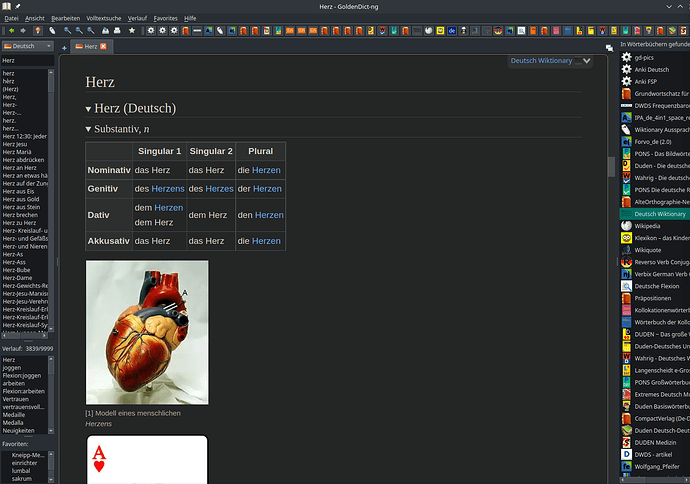Click the yellow Klexikon icon in dictionary bar
The height and width of the screenshot is (484, 690).
[x=440, y=31]
